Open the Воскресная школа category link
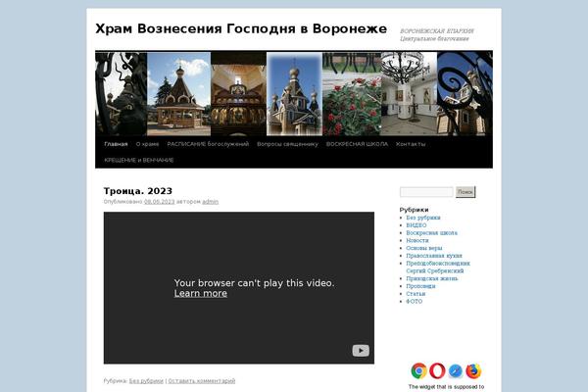This screenshot has width=588, height=392. pyautogui.click(x=431, y=233)
